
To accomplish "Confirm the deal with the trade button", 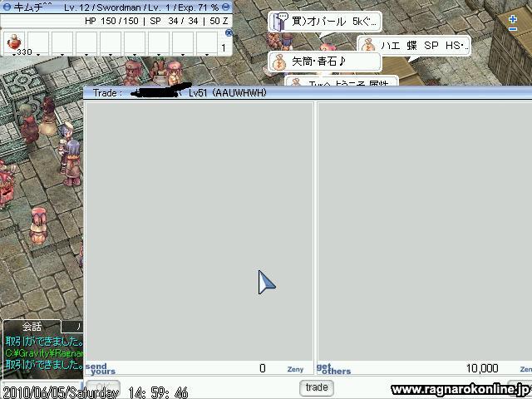I will (316, 387).
